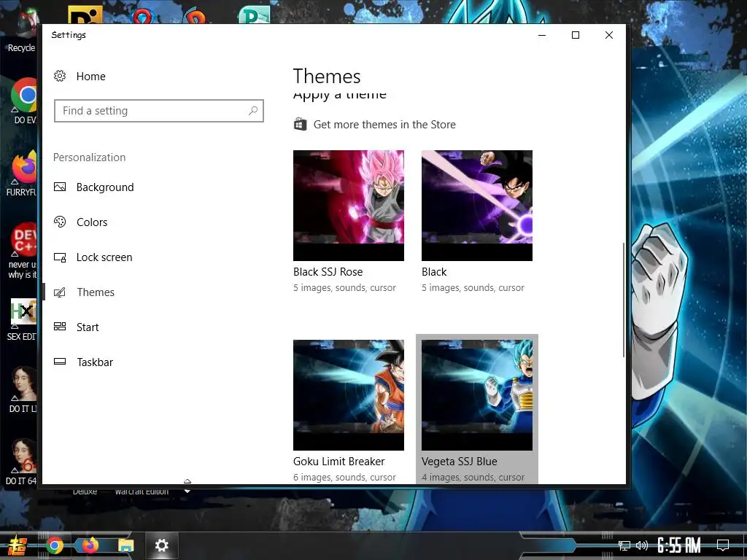The height and width of the screenshot is (560, 747).
Task: Click the Themes brush icon
Action: (60, 292)
